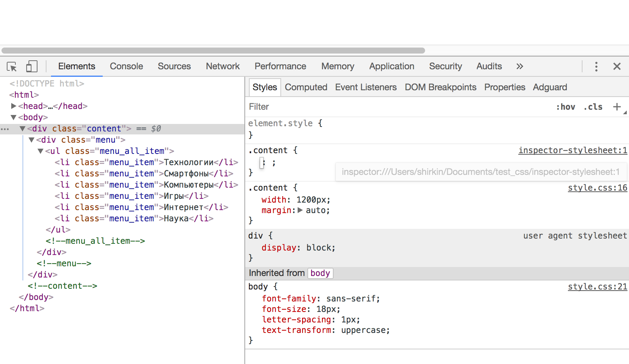Select the li item Игры
Viewport: 629px width, 364px height.
tap(132, 196)
